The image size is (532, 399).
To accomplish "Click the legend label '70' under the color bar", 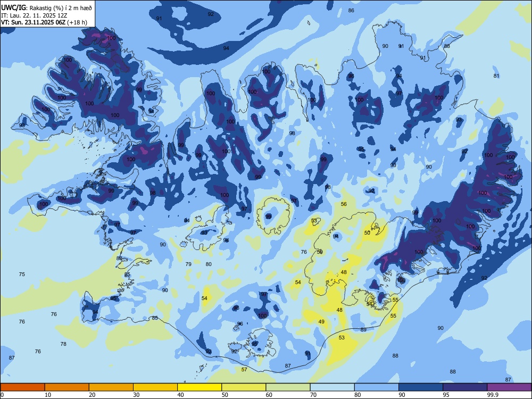I will 313,395.
